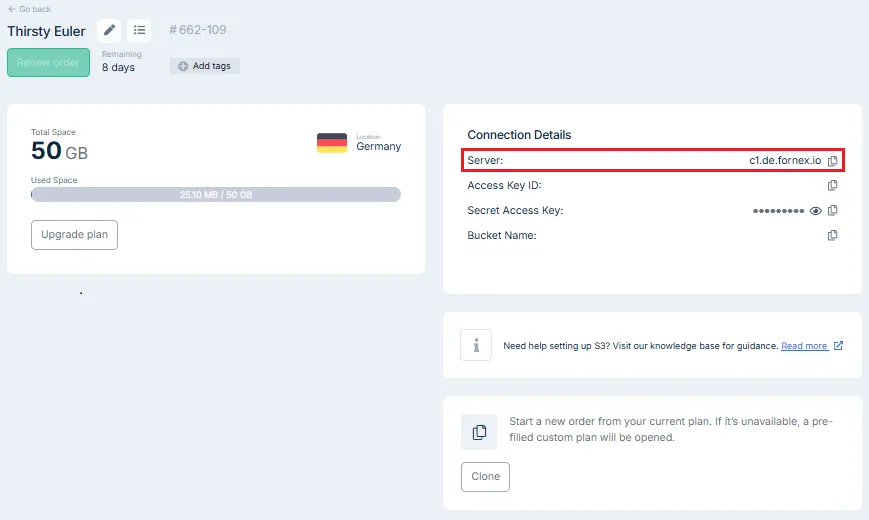Image resolution: width=869 pixels, height=520 pixels.
Task: Click the Thirsty Euler order title
Action: (x=47, y=31)
